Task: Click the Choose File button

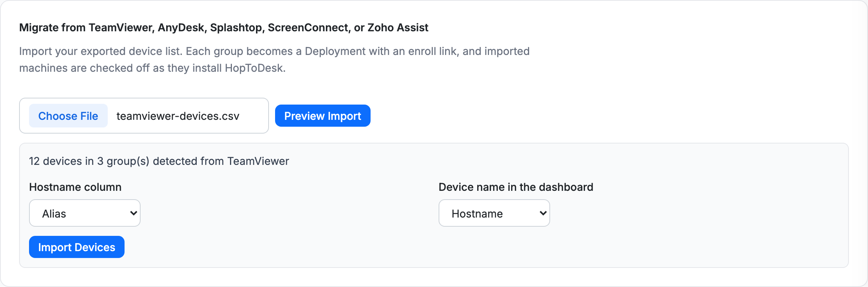Action: pos(68,116)
